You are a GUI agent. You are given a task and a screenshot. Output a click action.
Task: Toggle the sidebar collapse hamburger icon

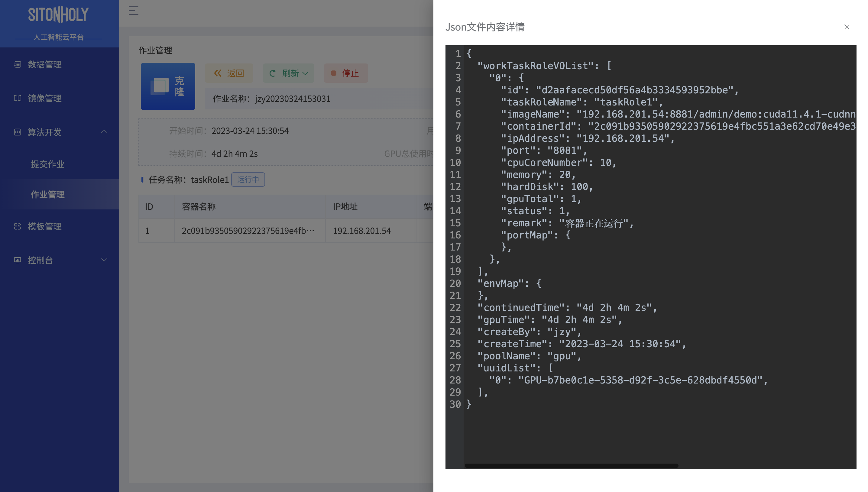coord(134,11)
